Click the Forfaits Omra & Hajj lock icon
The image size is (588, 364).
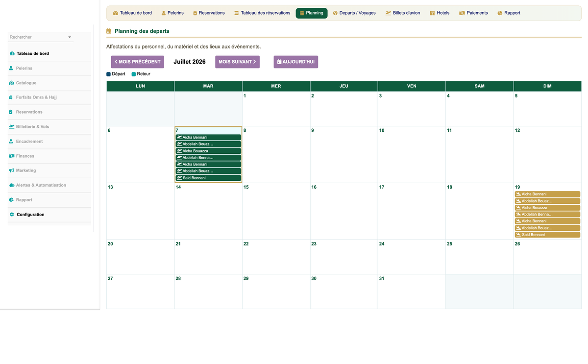click(11, 97)
